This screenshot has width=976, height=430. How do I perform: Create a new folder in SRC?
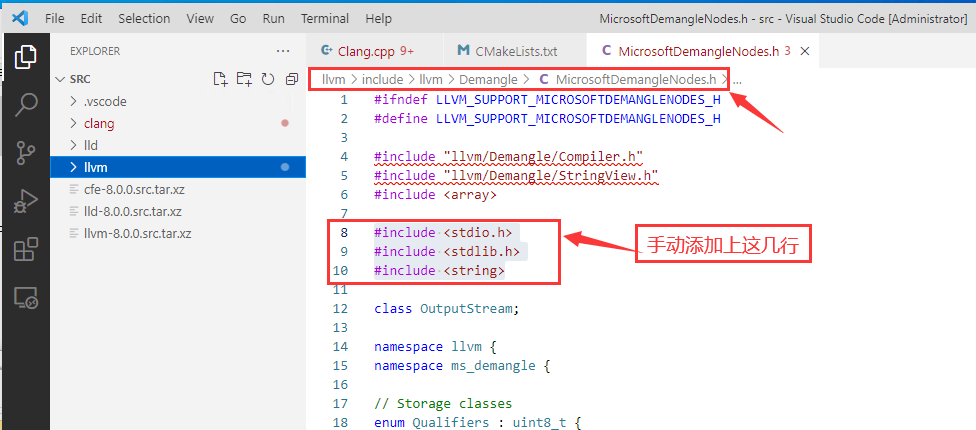(x=244, y=79)
